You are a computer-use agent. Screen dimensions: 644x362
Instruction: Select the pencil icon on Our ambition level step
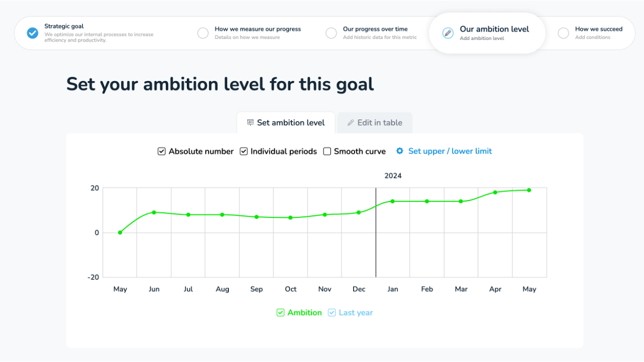coord(447,33)
